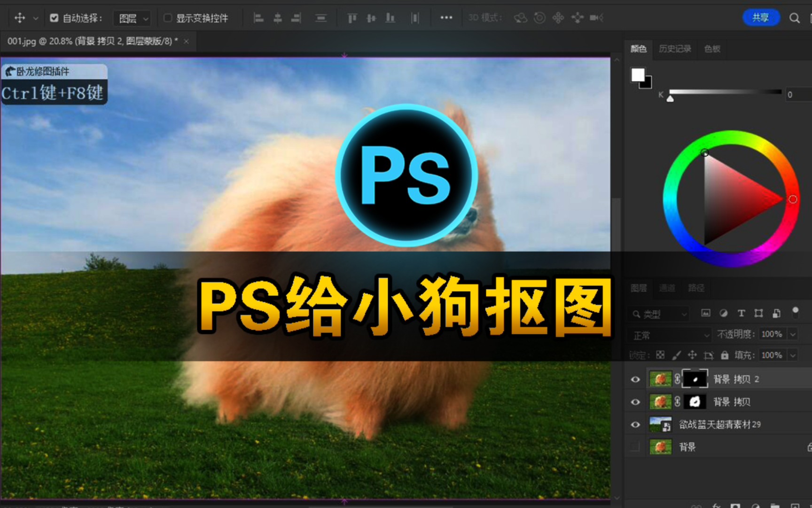The width and height of the screenshot is (812, 508).
Task: Open the three-dots more align options
Action: click(446, 18)
